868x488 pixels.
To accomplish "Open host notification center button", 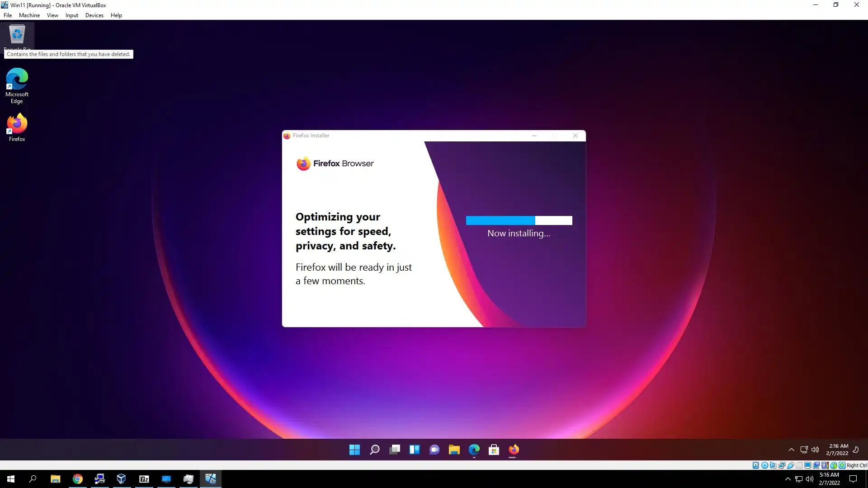I will (x=853, y=479).
